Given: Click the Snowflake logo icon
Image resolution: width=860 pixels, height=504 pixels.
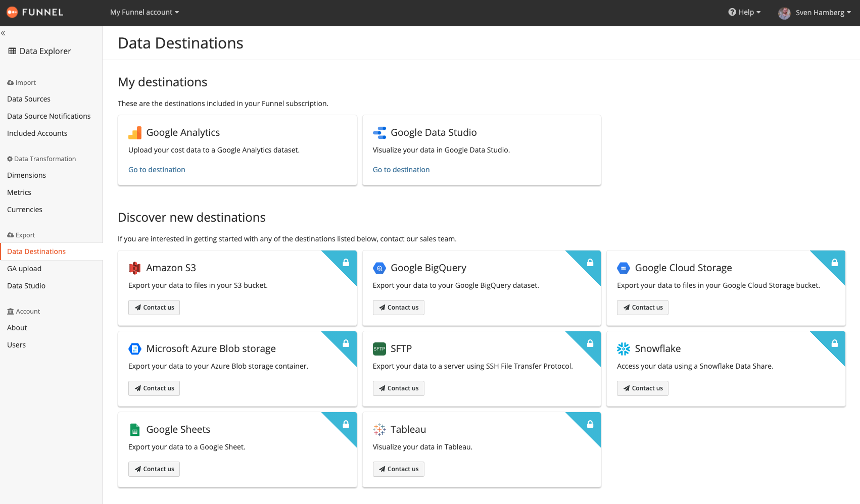Looking at the screenshot, I should tap(624, 349).
